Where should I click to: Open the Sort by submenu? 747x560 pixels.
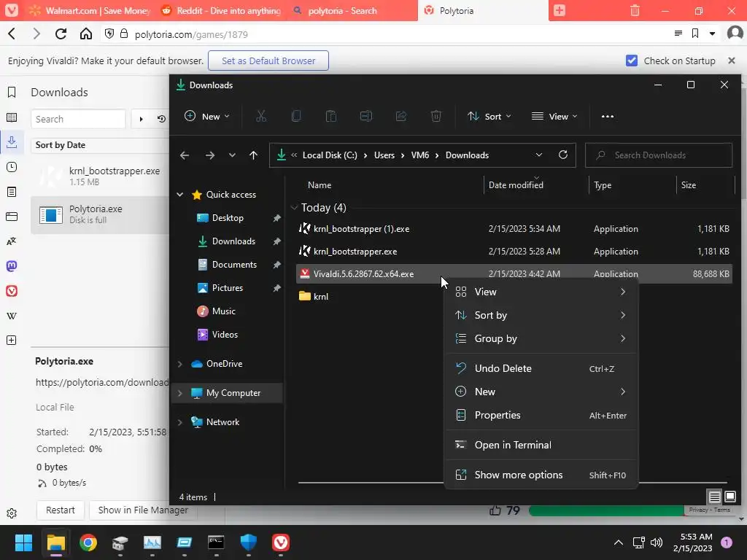[541, 315]
